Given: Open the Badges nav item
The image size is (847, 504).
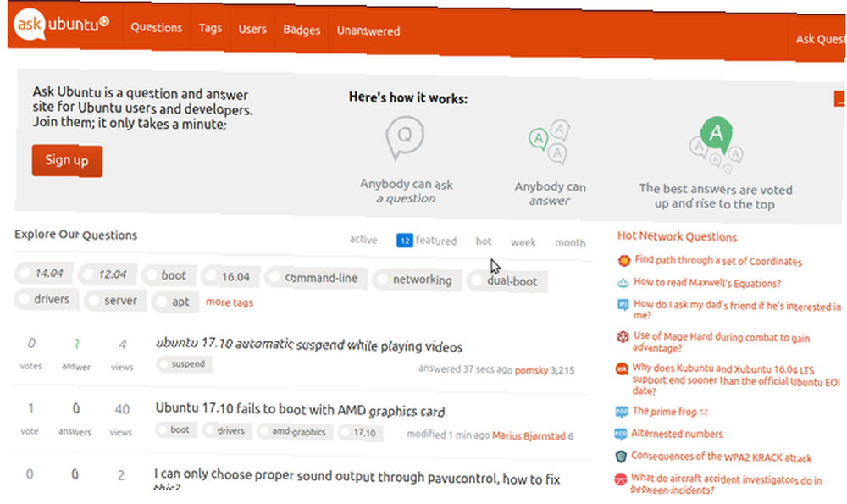Looking at the screenshot, I should [302, 30].
